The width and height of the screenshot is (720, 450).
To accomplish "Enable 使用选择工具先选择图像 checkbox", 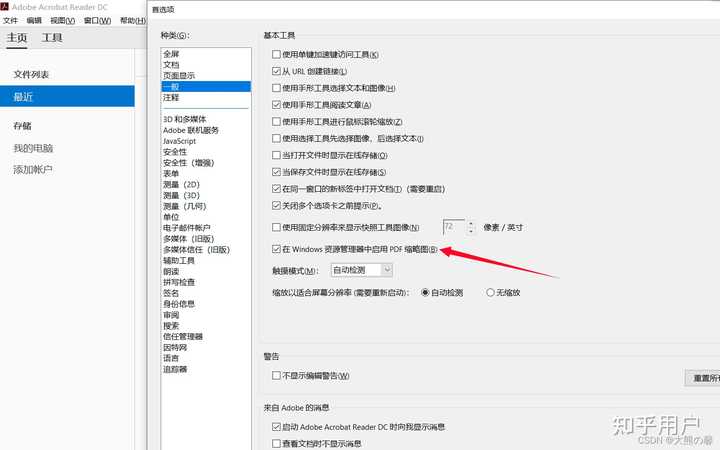I will (276, 138).
